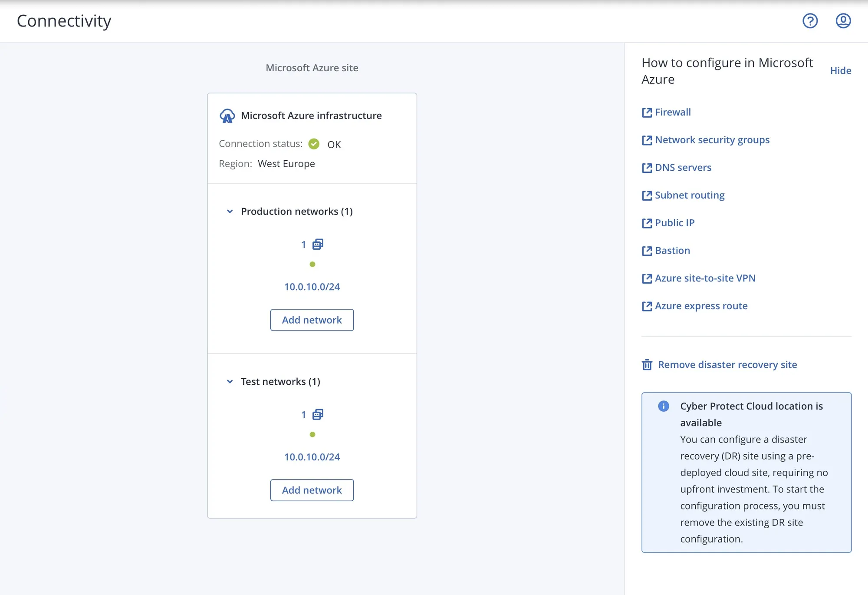Open Network security groups guide link
The image size is (868, 595).
coord(712,140)
